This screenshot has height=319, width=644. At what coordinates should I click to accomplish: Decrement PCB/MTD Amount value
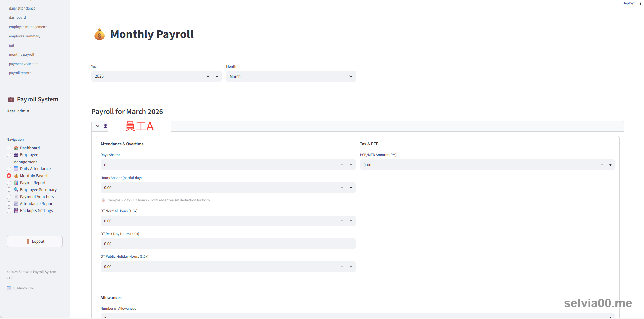click(602, 165)
